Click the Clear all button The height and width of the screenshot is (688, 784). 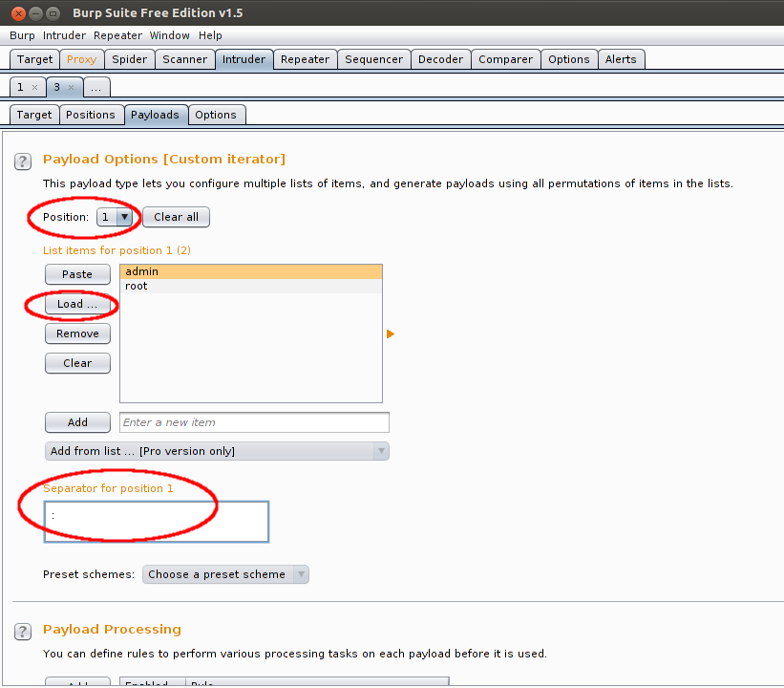point(176,217)
